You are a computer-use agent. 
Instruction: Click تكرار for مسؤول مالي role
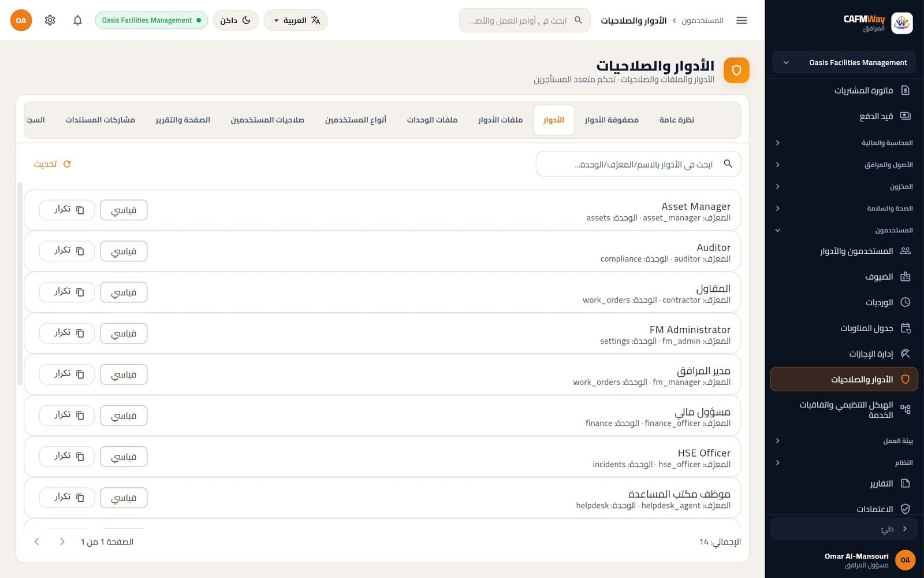click(x=67, y=415)
